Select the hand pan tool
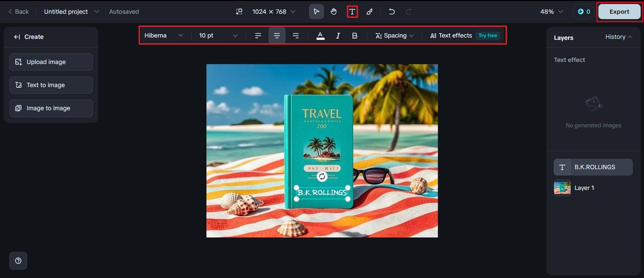Viewport: 644px width, 278px height. (x=334, y=12)
